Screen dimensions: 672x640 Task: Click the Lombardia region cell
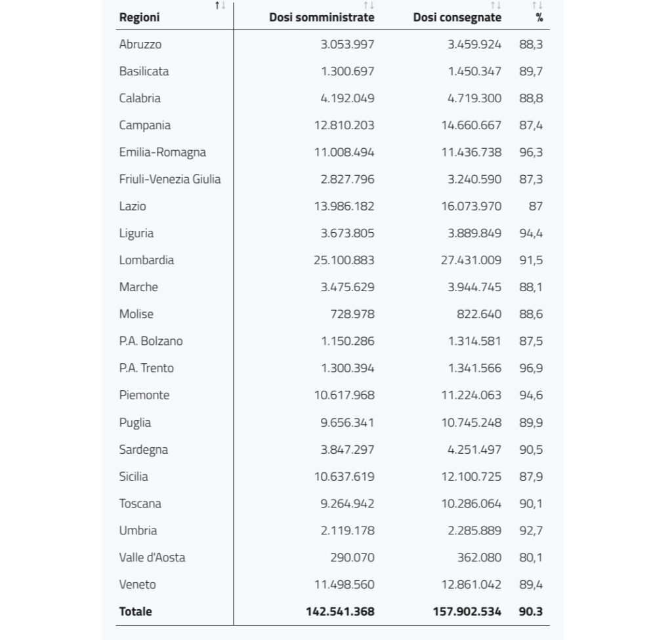coord(146,260)
